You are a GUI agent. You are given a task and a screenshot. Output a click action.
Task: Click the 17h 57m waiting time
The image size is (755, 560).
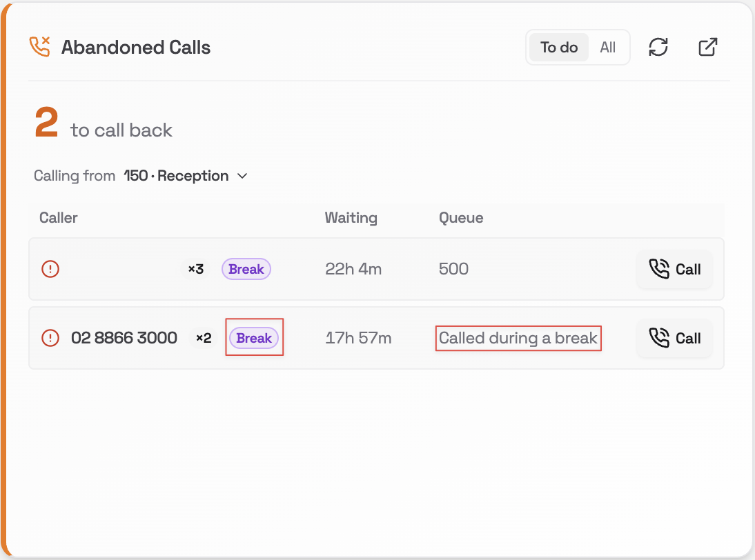(x=358, y=338)
